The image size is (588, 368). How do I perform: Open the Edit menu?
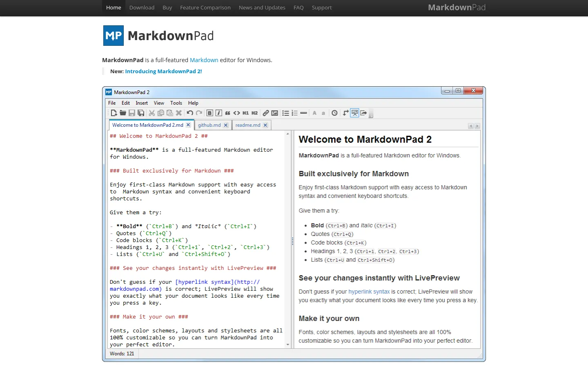[x=126, y=103]
